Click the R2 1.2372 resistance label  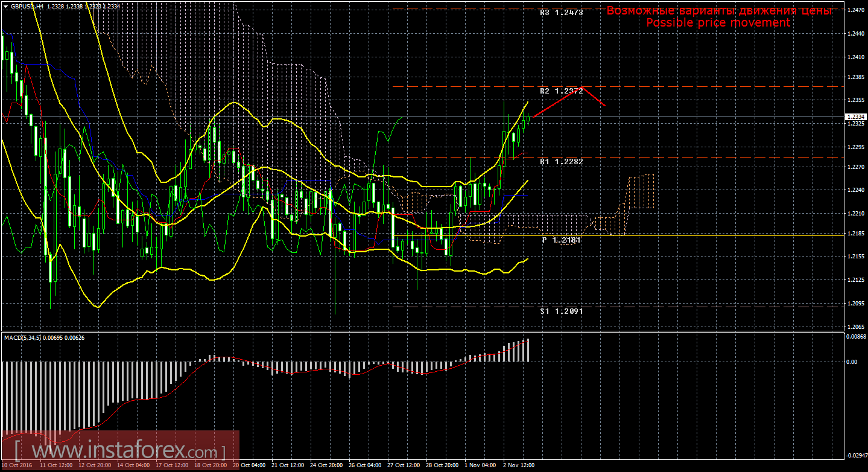pos(561,91)
